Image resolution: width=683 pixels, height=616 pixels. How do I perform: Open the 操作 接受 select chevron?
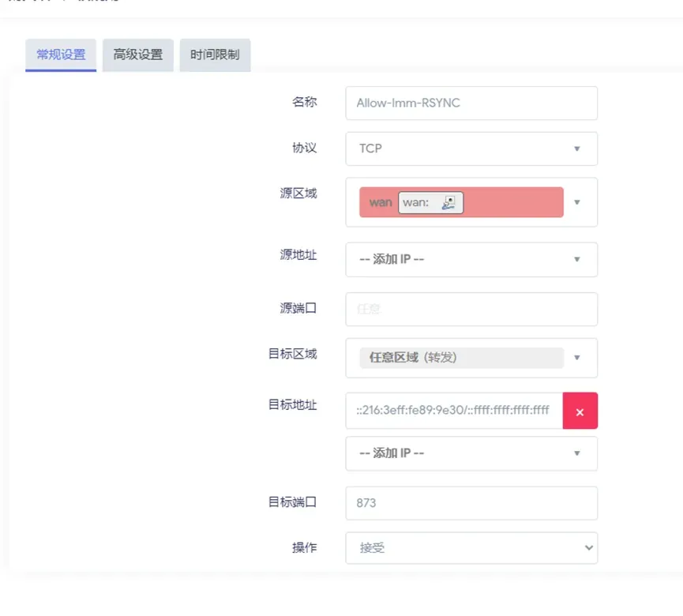(588, 547)
